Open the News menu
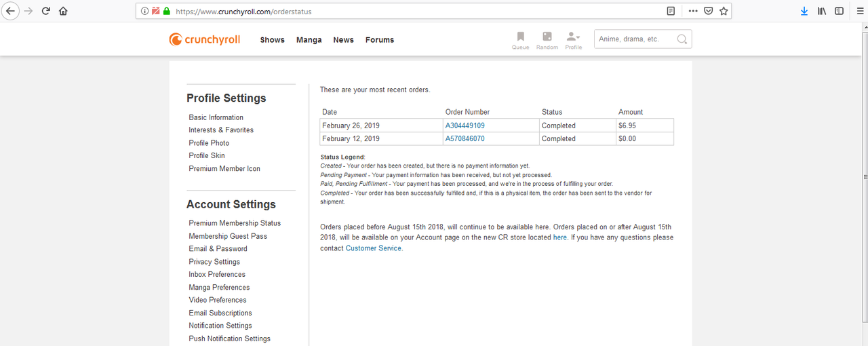The image size is (868, 346). coord(343,40)
